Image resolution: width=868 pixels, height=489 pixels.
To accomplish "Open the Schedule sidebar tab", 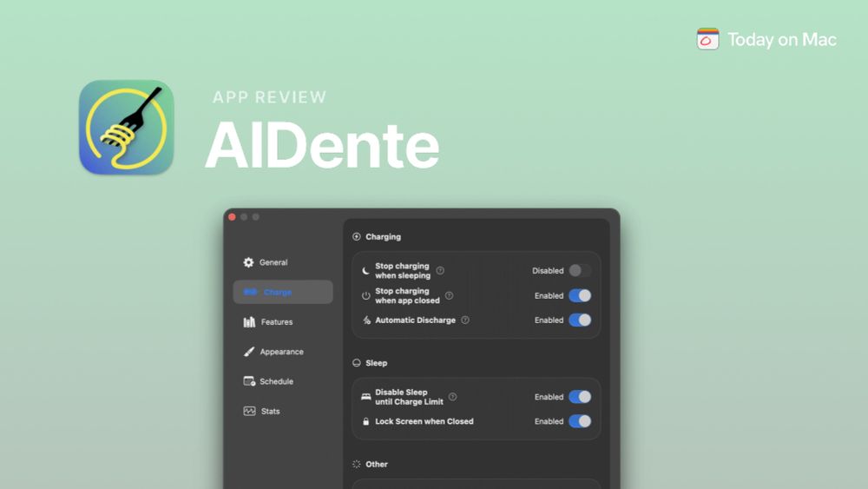I will 283,381.
